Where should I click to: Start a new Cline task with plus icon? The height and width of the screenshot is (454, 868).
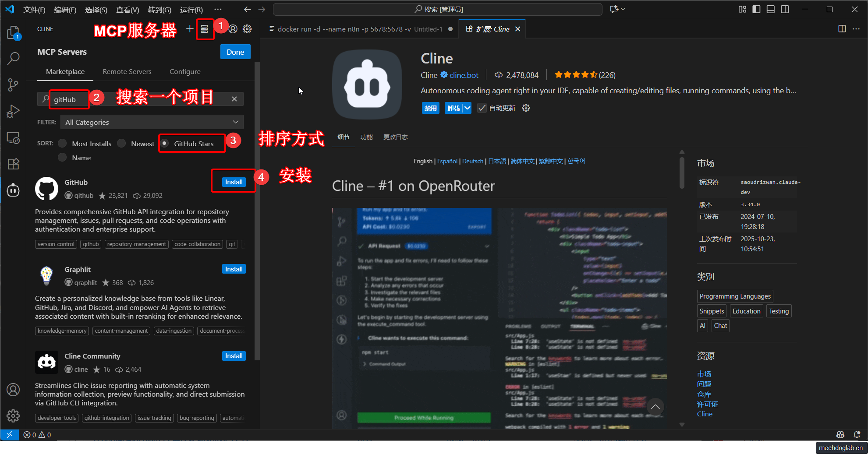pyautogui.click(x=190, y=29)
